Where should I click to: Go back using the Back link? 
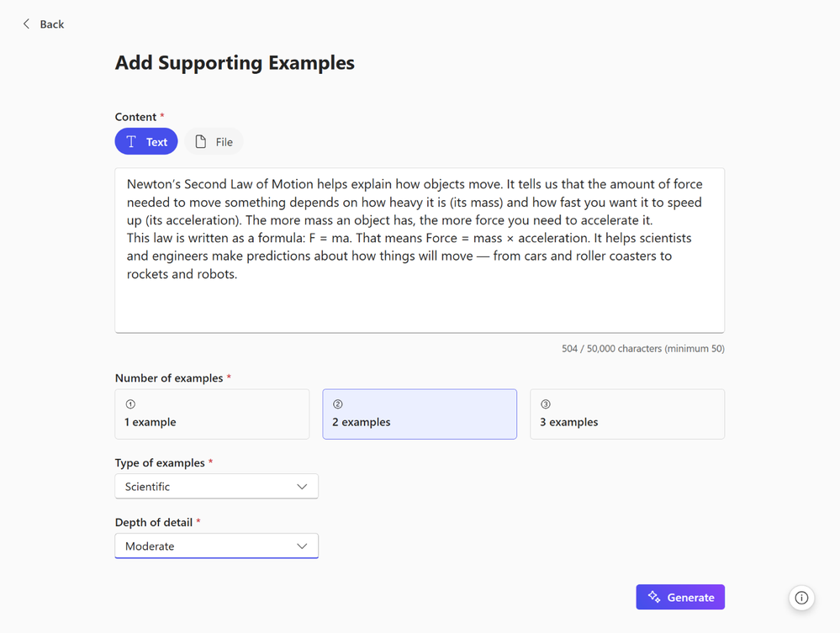51,24
